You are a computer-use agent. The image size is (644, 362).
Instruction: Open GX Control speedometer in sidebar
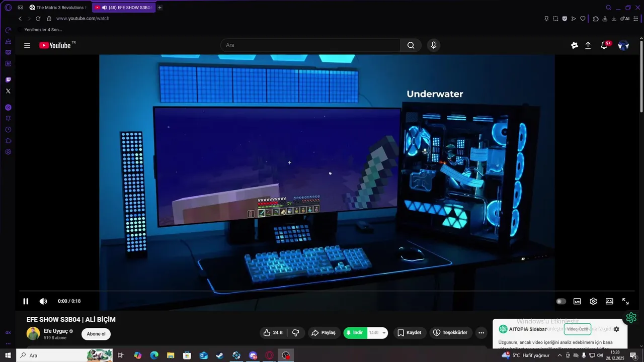(x=8, y=31)
